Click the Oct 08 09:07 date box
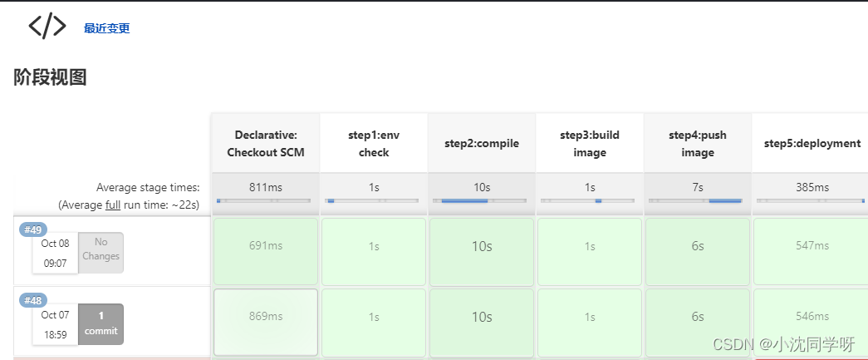This screenshot has width=868, height=360. (x=56, y=253)
